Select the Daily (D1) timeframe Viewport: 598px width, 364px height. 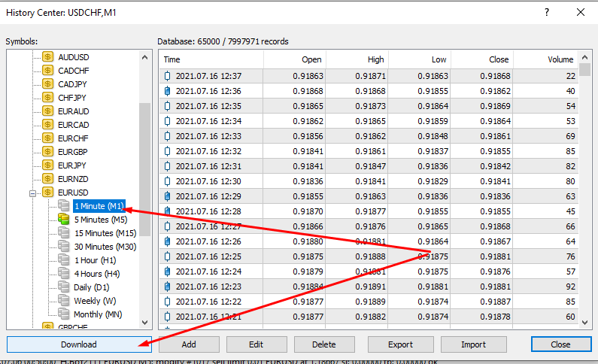[x=92, y=287]
